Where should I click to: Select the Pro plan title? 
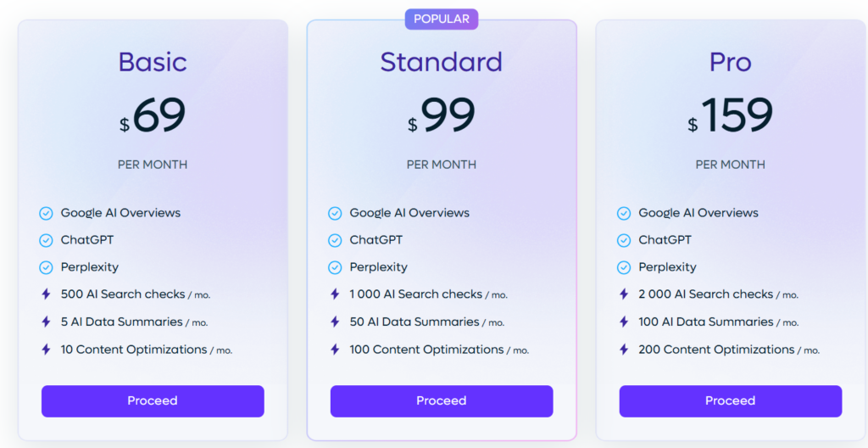[730, 62]
